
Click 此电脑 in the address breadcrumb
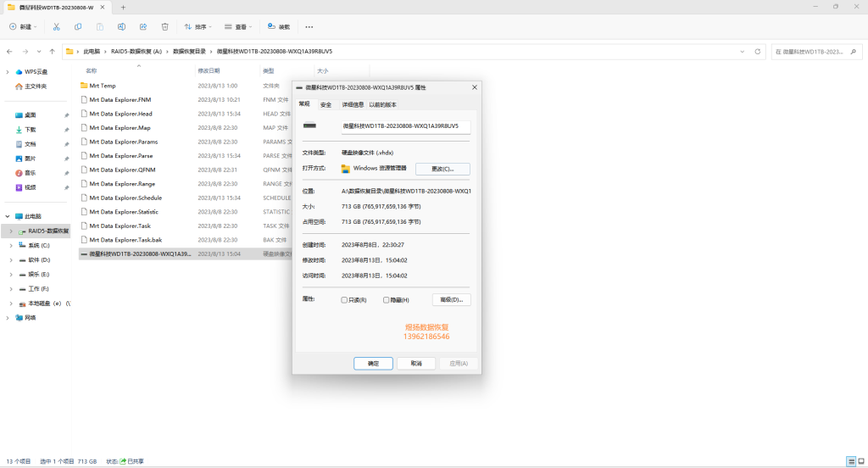click(x=92, y=52)
